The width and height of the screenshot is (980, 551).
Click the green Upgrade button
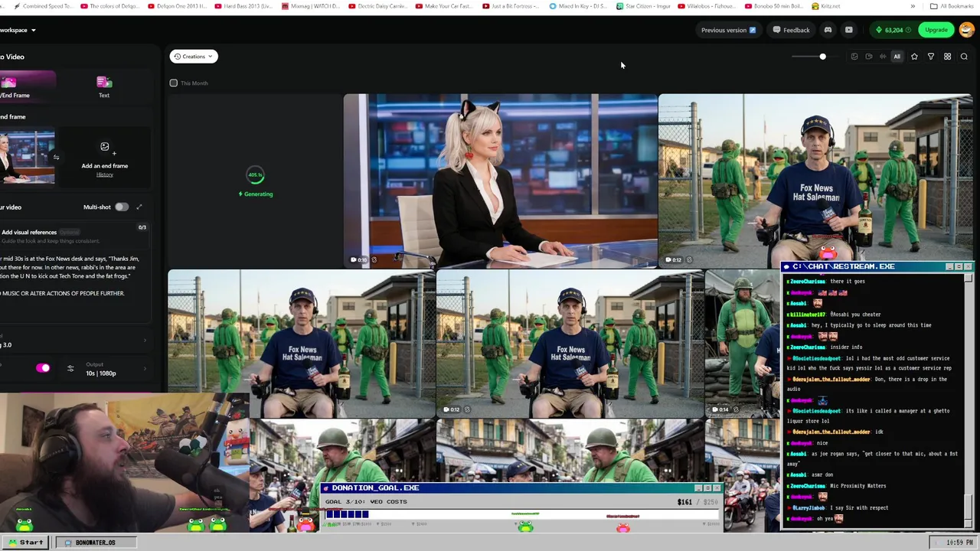point(936,30)
